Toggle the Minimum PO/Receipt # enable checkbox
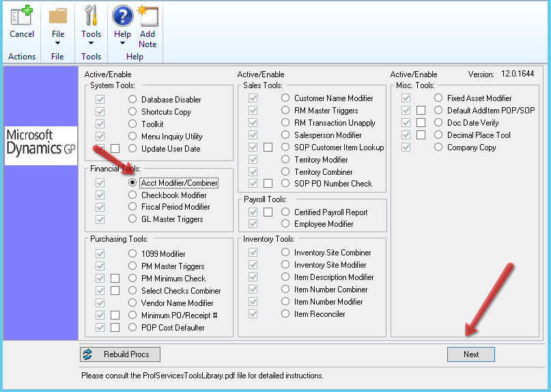 coord(115,316)
